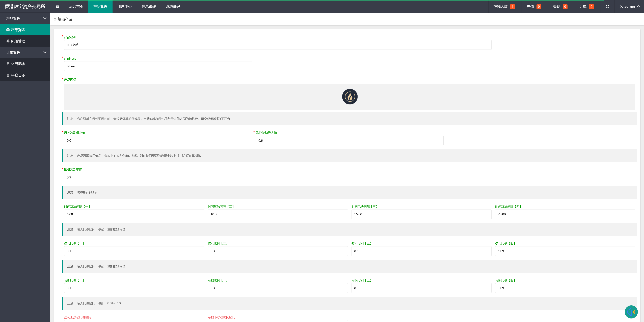Go to the 后台首页 tab
The height and width of the screenshot is (322, 644).
(76, 7)
